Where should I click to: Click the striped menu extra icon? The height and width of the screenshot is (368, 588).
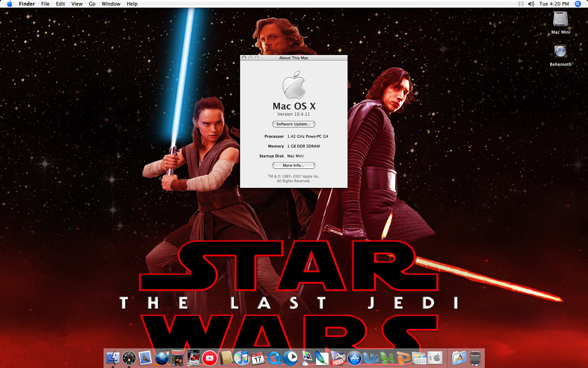coord(521,4)
